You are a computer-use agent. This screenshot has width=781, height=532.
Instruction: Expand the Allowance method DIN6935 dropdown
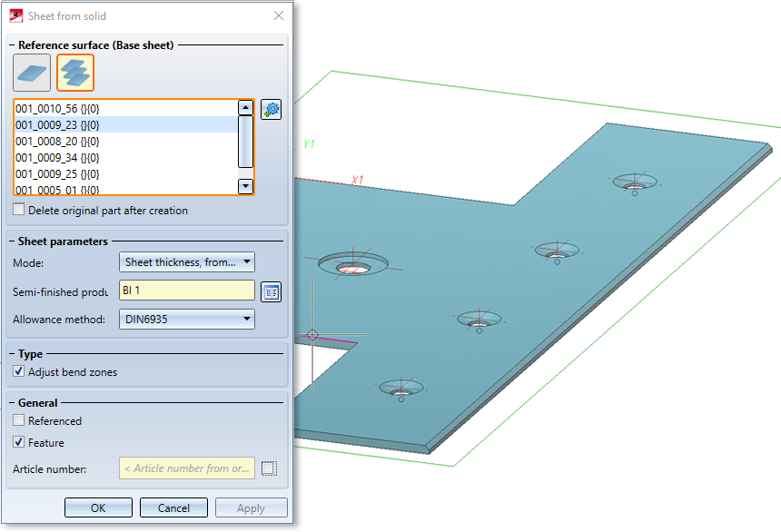(187, 319)
